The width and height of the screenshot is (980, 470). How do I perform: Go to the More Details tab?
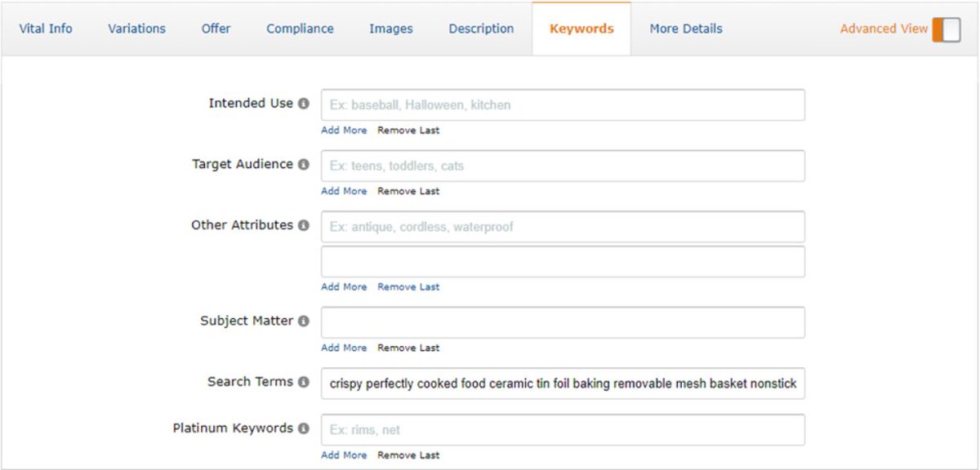[685, 28]
